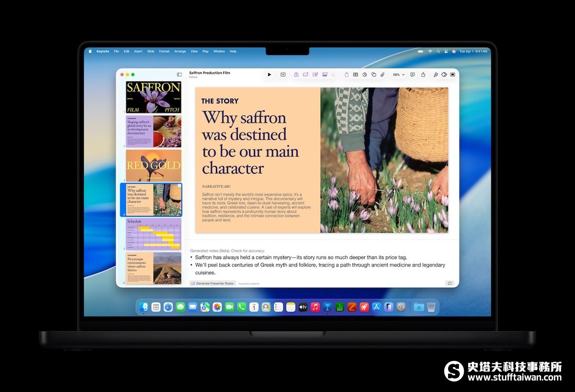Play the Keynote slideshow

tap(269, 75)
